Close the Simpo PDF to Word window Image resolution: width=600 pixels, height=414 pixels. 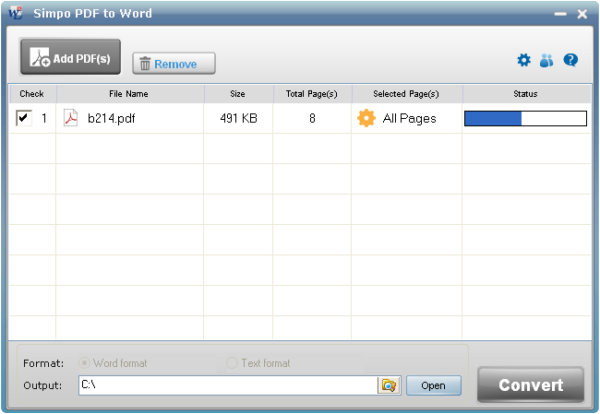click(582, 14)
